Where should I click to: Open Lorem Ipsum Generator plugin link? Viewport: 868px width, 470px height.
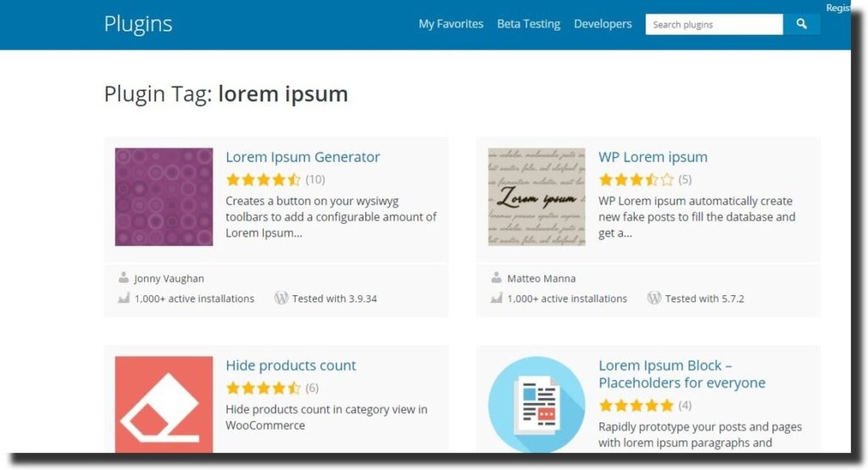[x=303, y=157]
